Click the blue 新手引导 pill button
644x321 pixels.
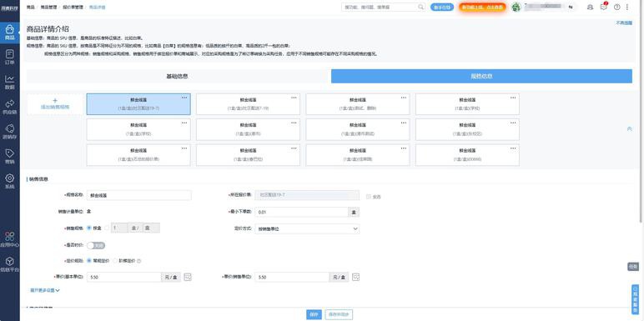pos(442,7)
